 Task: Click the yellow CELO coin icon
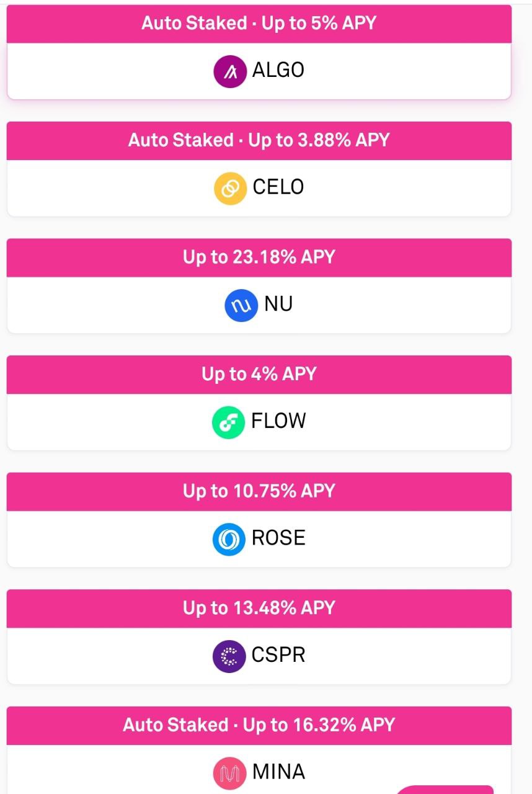[x=230, y=188]
